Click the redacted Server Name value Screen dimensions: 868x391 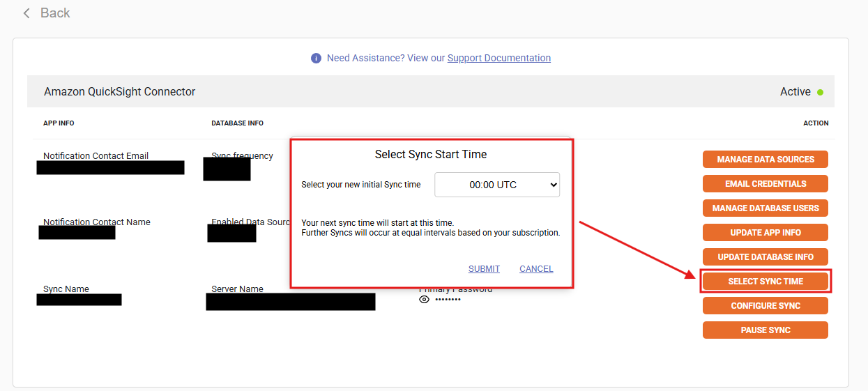click(290, 302)
